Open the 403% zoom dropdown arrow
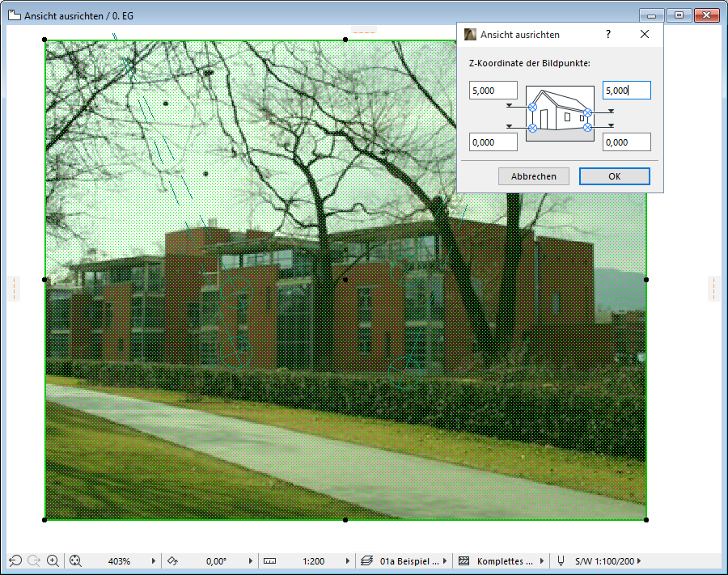The width and height of the screenshot is (728, 575). pyautogui.click(x=153, y=560)
